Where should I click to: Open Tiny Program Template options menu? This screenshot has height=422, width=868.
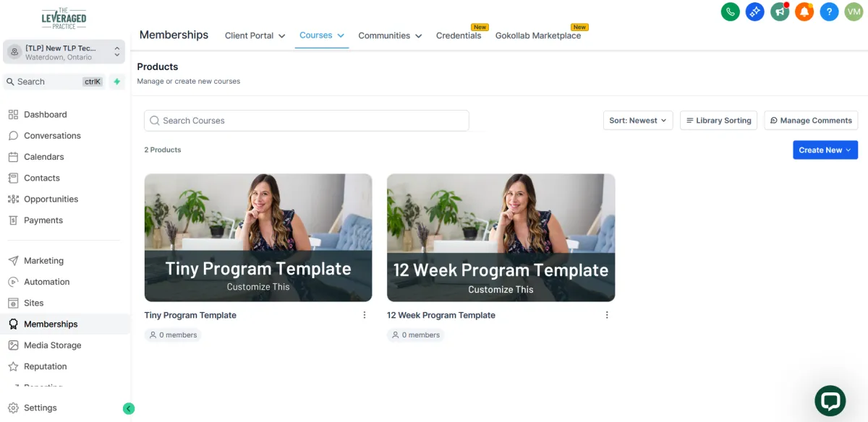click(365, 315)
